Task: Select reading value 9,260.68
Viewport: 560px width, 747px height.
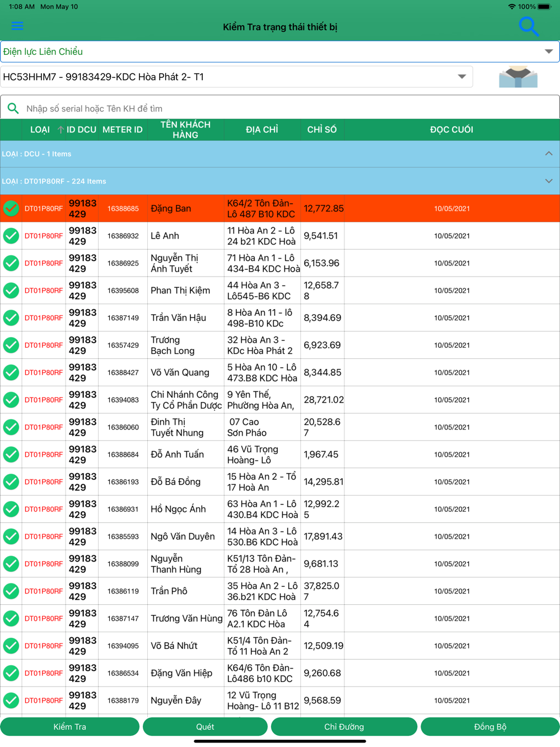Action: 322,673
